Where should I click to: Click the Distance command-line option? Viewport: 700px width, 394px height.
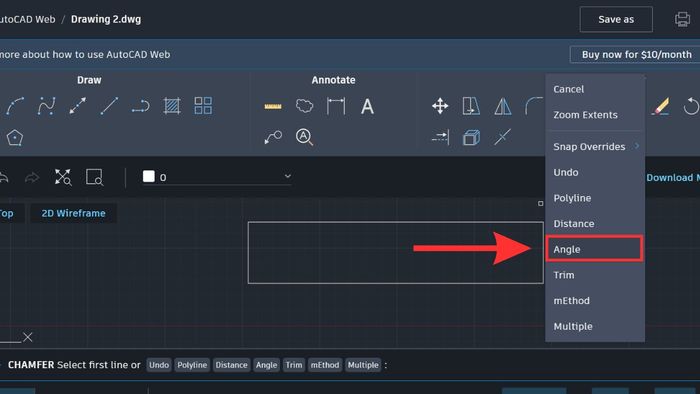[x=231, y=365]
